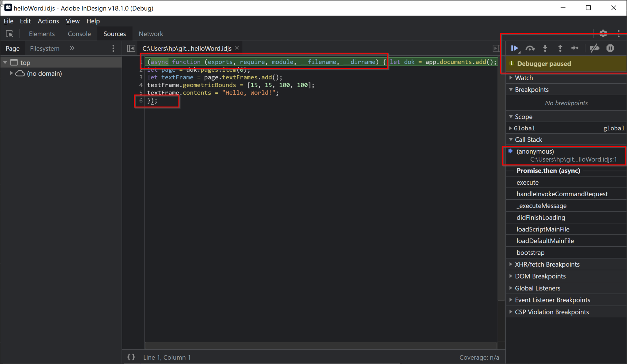Click the Deactivate breakpoints icon
The height and width of the screenshot is (364, 627).
(x=594, y=48)
